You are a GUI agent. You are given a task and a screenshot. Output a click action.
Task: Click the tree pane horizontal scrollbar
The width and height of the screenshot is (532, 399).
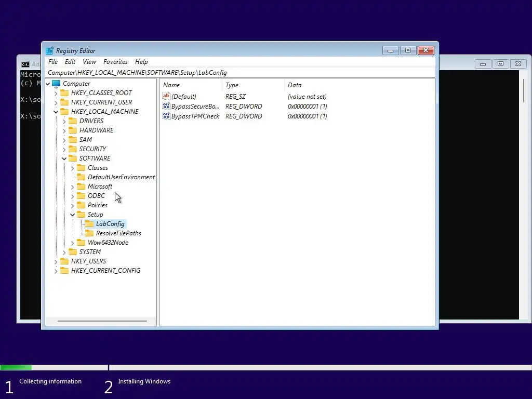click(x=102, y=321)
